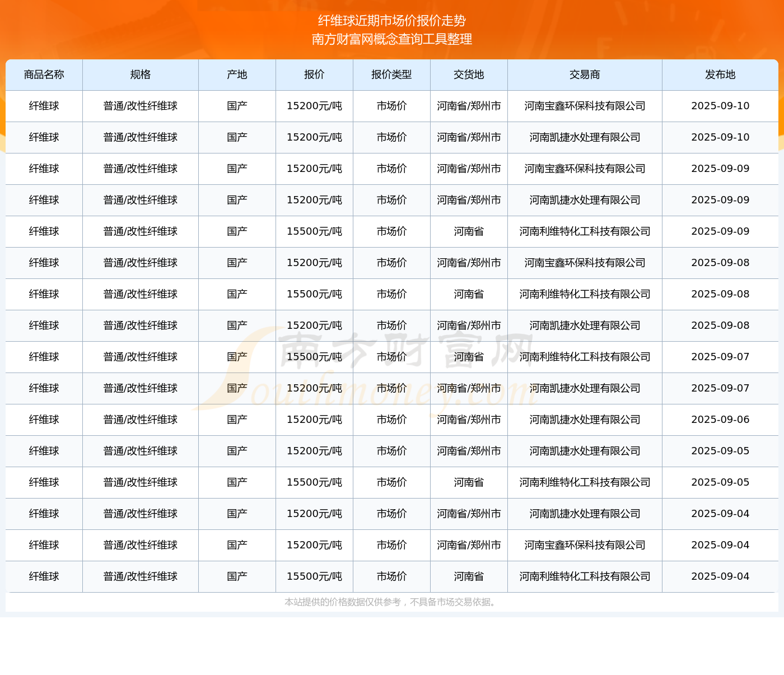Click 纤维球 in the 凯捷 2025-09-09 row
The height and width of the screenshot is (675, 784).
[x=44, y=200]
